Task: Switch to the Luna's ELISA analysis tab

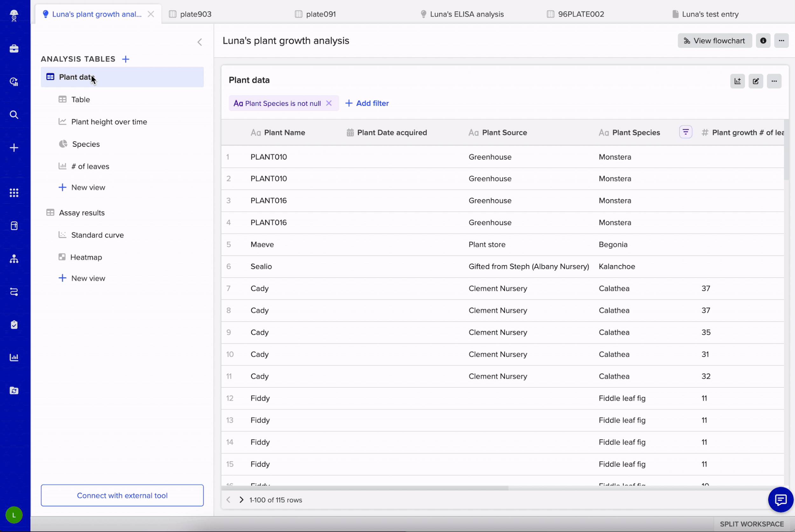Action: coord(467,14)
